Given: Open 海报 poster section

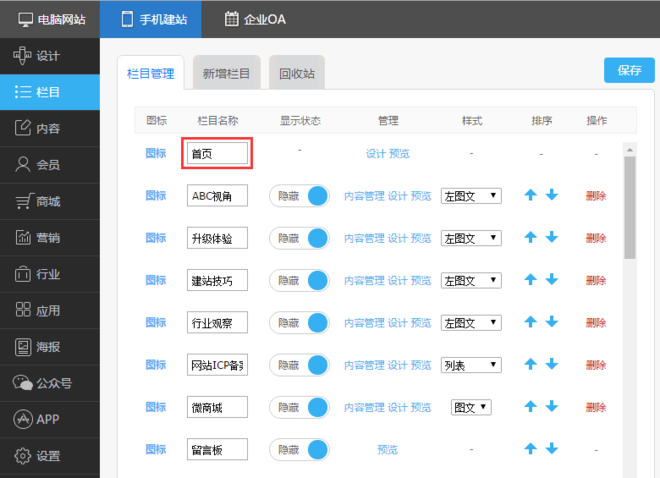Looking at the screenshot, I should click(50, 347).
